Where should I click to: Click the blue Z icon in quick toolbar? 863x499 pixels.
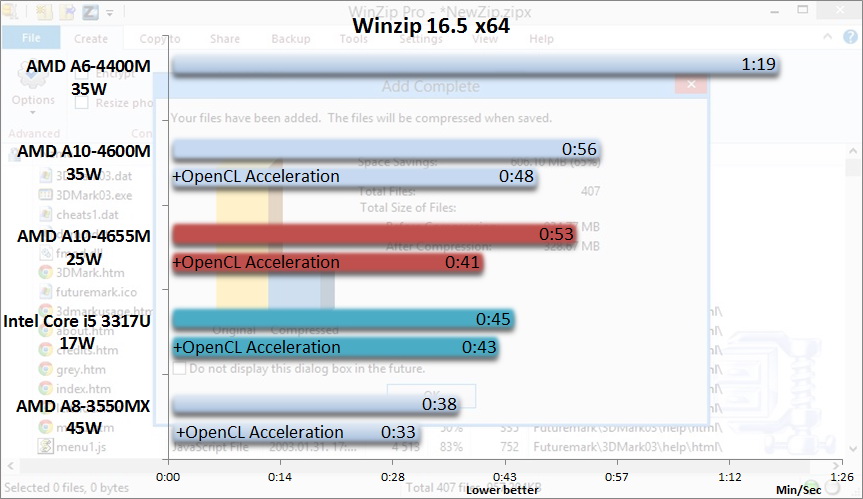(91, 12)
